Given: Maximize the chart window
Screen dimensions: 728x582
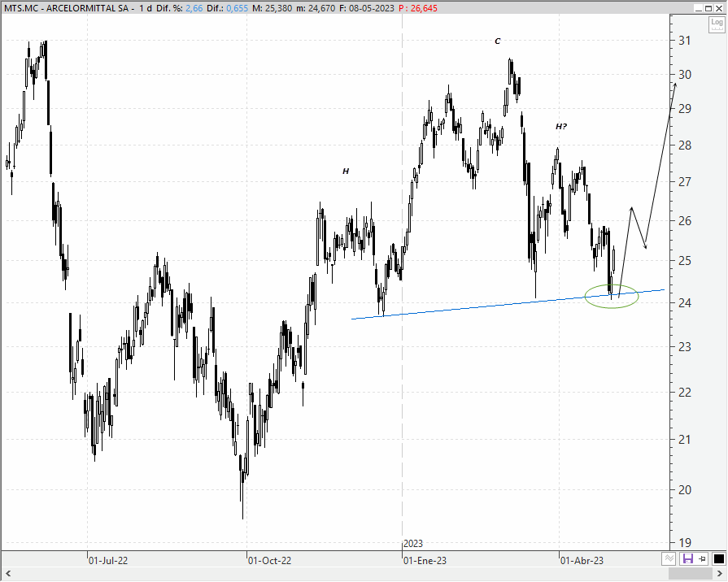Looking at the screenshot, I should click(x=708, y=8).
